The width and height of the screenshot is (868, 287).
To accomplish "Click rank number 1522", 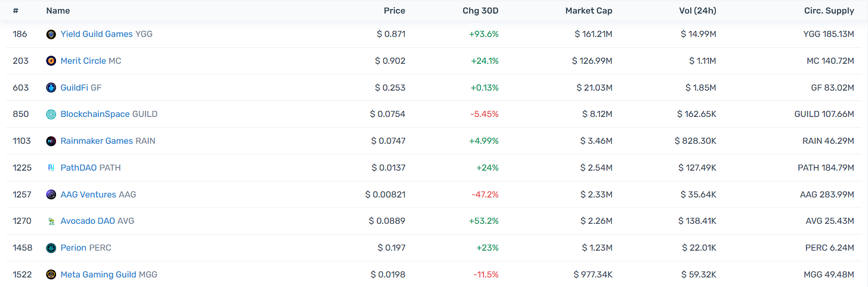I will [23, 274].
